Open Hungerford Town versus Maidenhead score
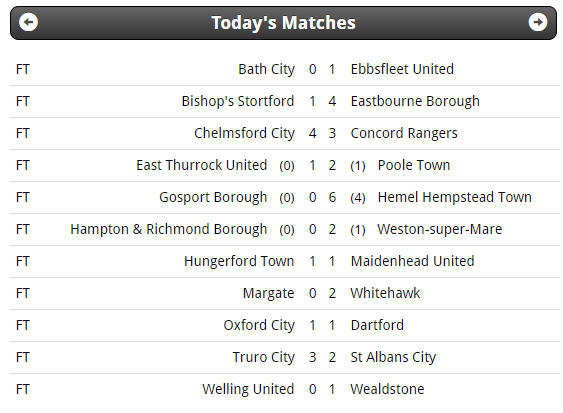 tap(322, 261)
